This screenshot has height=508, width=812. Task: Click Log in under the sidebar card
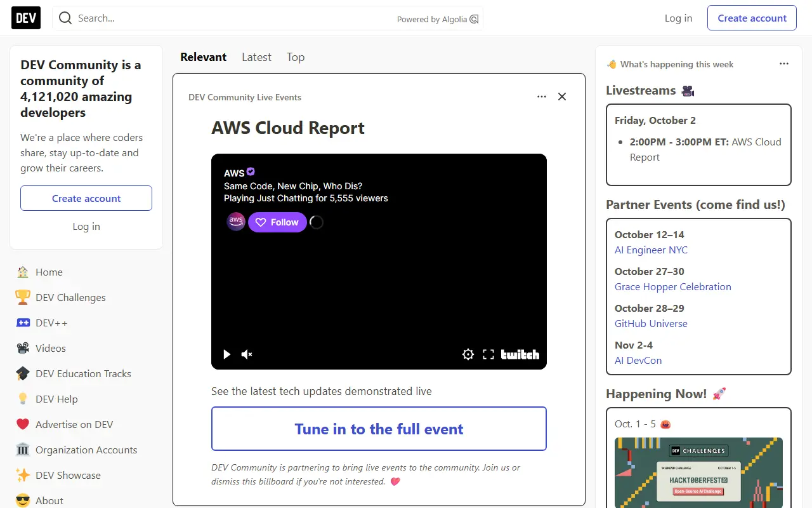pos(86,226)
